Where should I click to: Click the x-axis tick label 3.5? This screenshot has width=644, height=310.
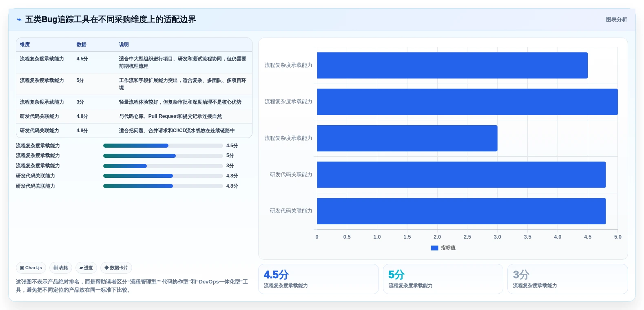(x=527, y=237)
